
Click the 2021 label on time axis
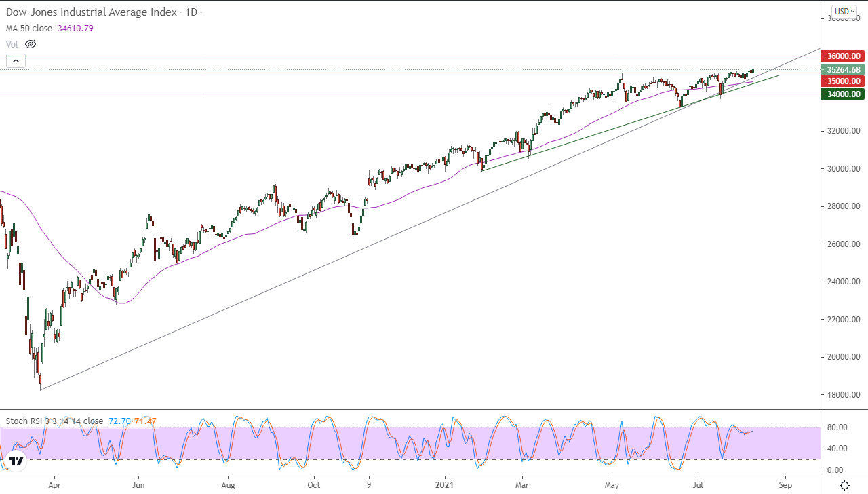pos(446,486)
